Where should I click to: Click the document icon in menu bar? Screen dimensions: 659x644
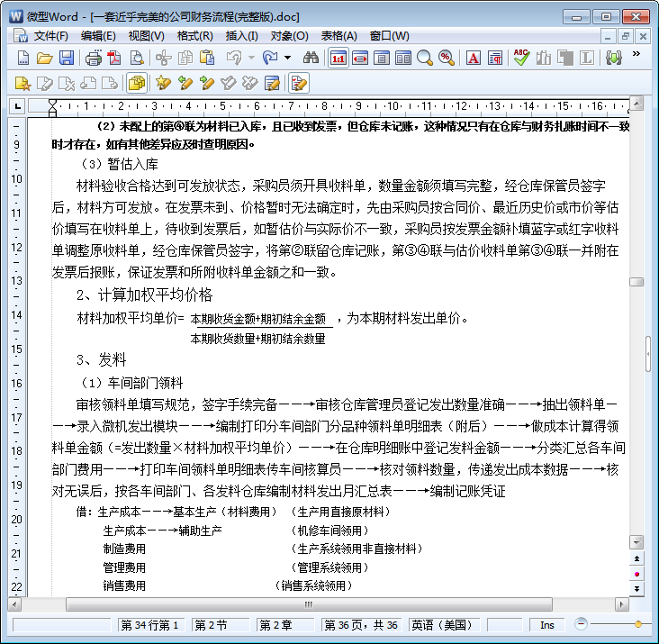click(x=20, y=36)
